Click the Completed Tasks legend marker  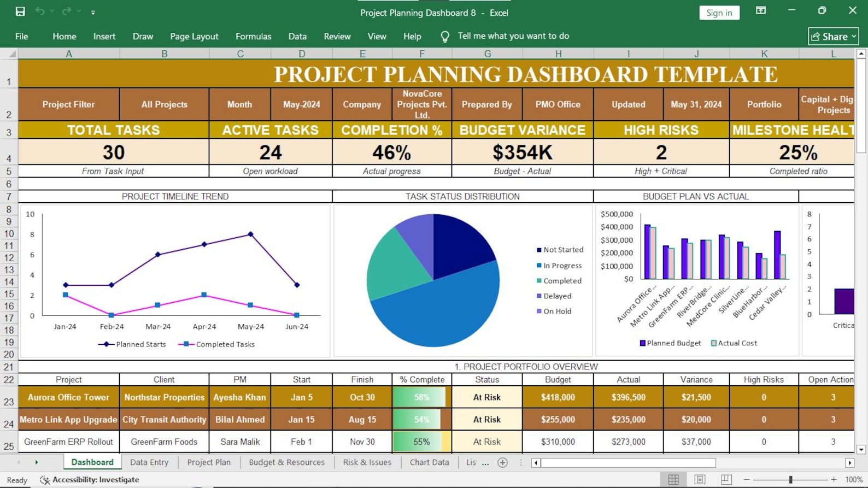[186, 344]
